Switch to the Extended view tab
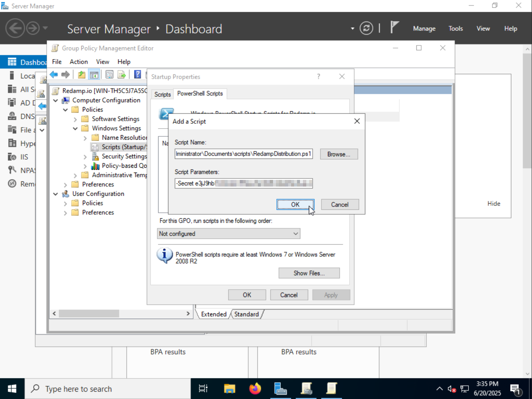Screen dimensions: 532x399 (x=214, y=314)
